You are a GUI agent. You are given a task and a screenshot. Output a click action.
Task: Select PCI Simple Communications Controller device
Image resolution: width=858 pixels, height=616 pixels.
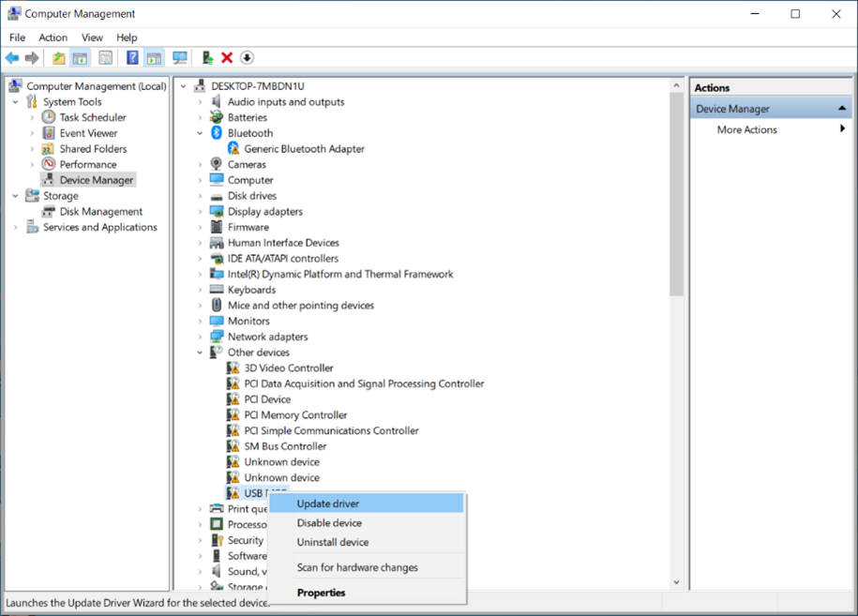click(x=331, y=430)
